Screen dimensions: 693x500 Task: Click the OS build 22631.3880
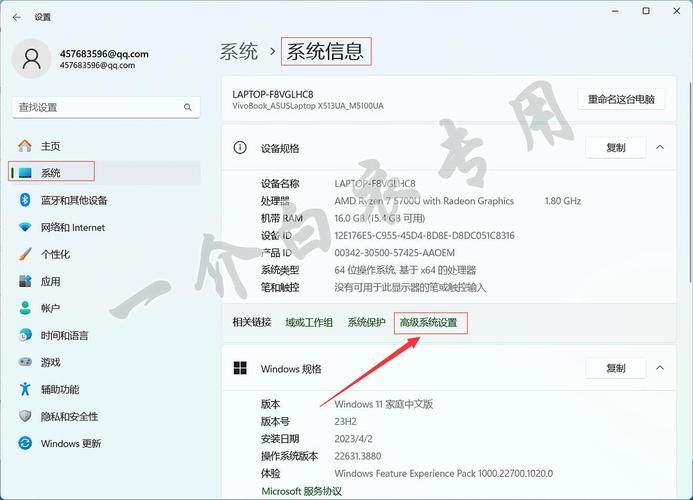point(358,456)
